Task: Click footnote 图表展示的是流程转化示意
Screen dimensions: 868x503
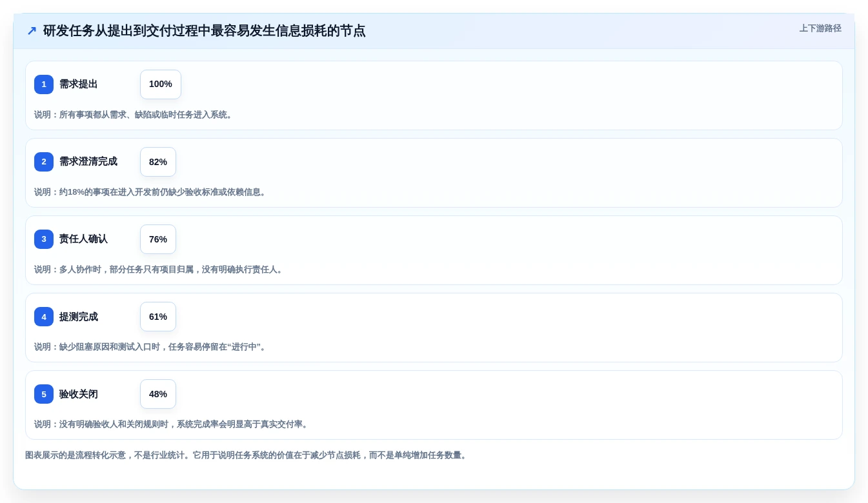Action: pos(247,455)
